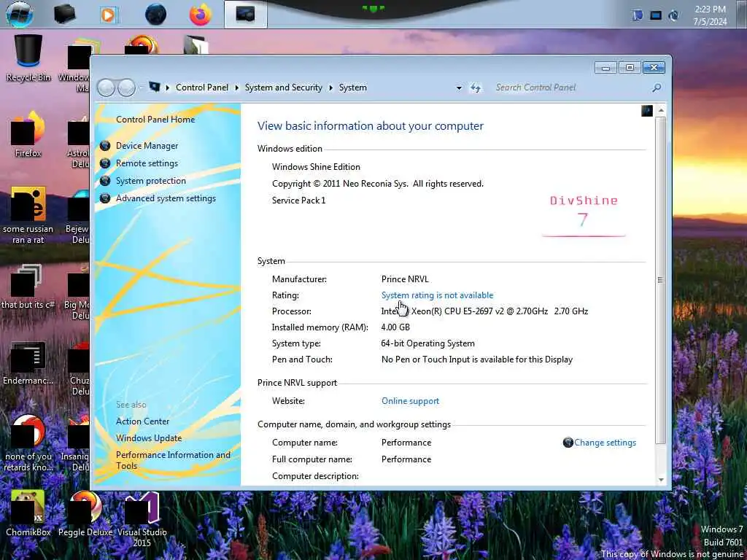Click the 'Prince NRVL' manufacturer value
747x560 pixels.
405,279
